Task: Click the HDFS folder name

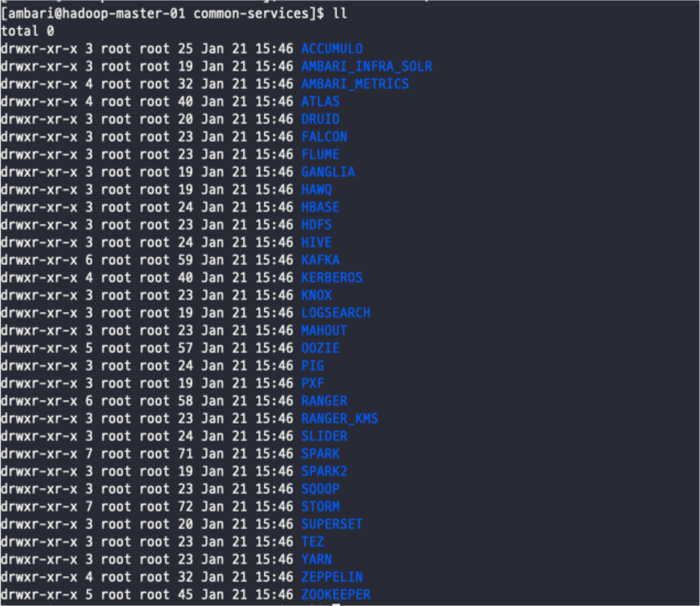Action: tap(316, 225)
